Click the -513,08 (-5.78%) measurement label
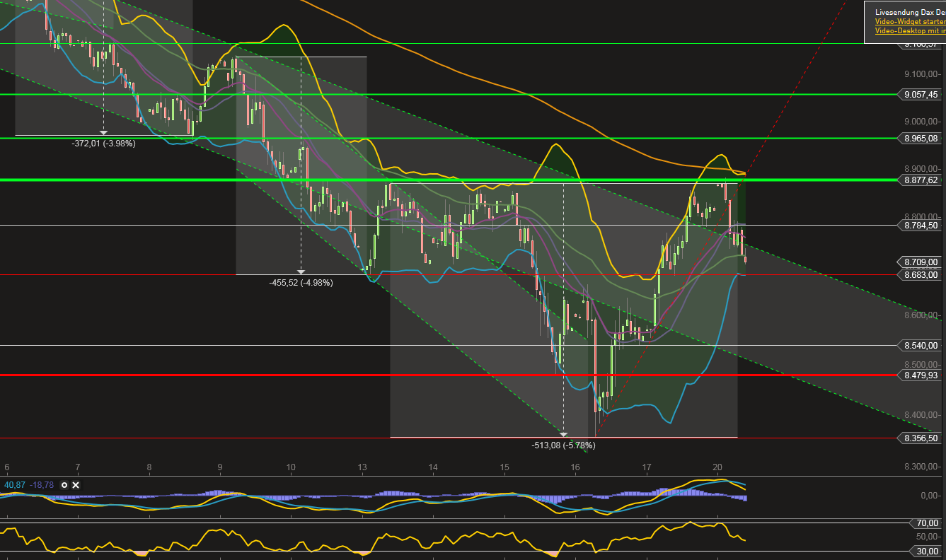 point(563,445)
